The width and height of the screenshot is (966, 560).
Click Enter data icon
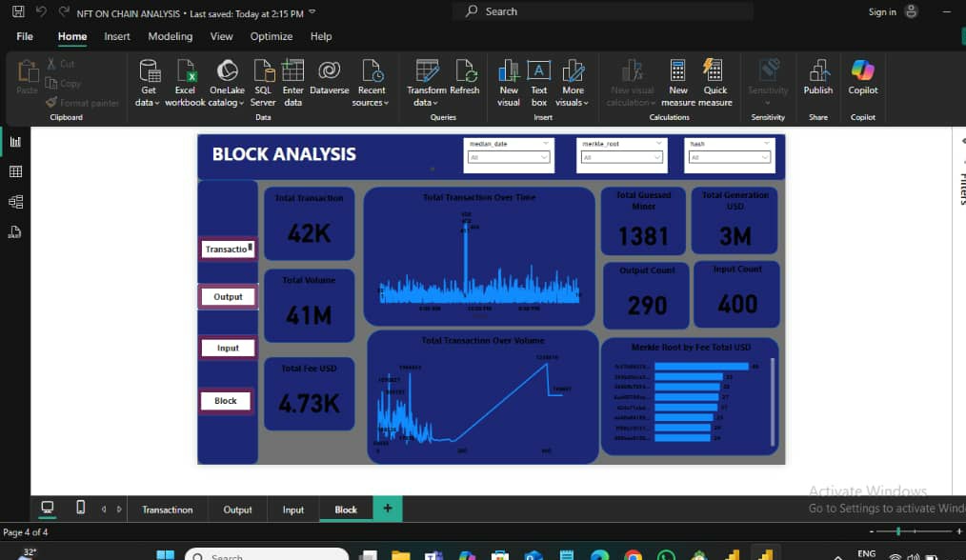coord(292,83)
